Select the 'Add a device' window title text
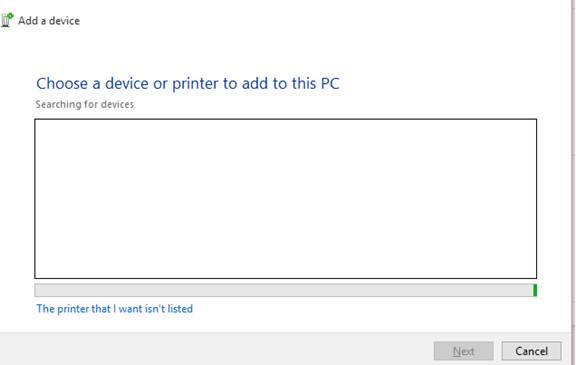The image size is (576, 365). pyautogui.click(x=49, y=21)
